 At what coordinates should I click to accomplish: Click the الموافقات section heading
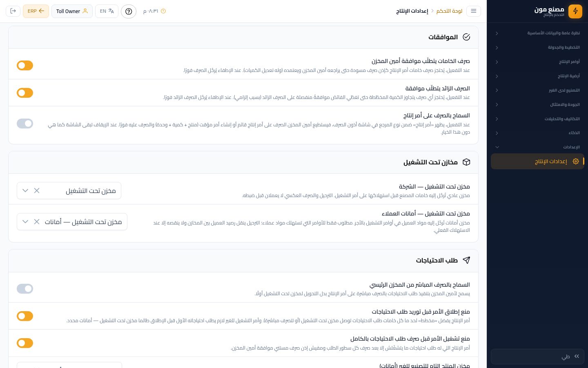[443, 37]
